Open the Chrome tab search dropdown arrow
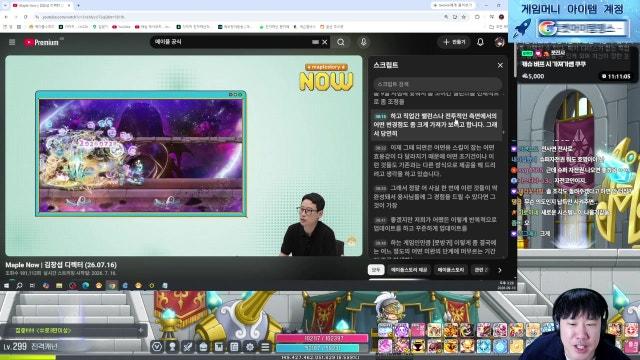 click(4, 6)
